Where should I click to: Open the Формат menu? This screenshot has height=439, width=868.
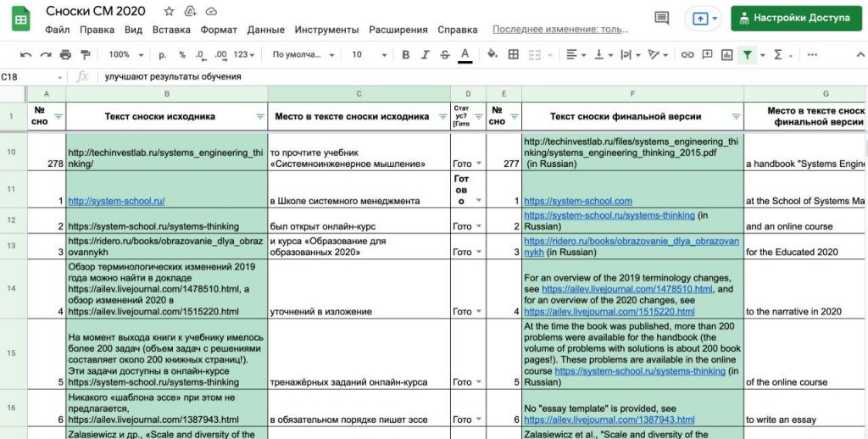click(x=219, y=30)
